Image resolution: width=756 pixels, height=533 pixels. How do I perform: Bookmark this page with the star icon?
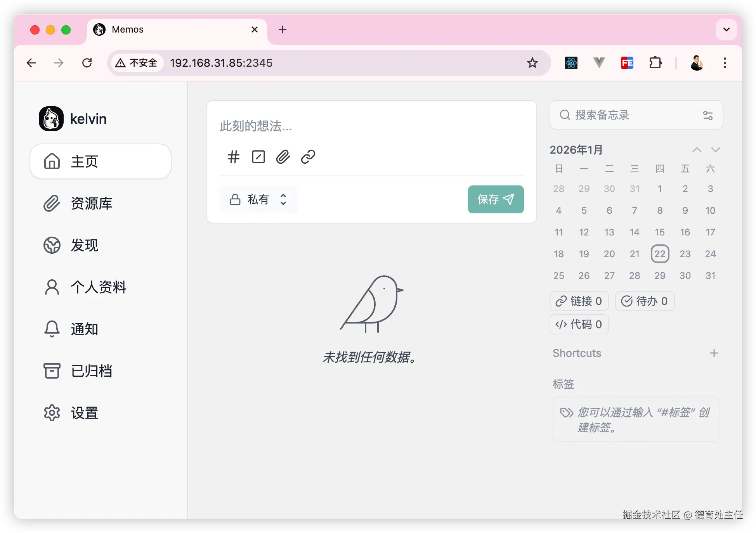(532, 63)
